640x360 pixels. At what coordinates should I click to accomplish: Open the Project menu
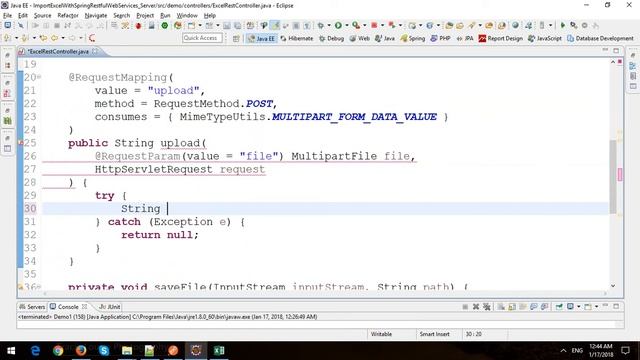tap(145, 16)
